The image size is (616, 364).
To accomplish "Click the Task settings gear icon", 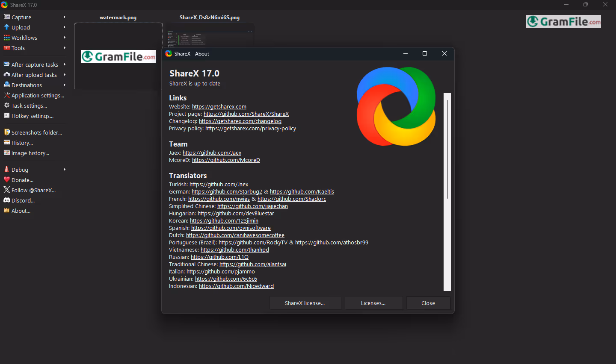I will pyautogui.click(x=7, y=105).
